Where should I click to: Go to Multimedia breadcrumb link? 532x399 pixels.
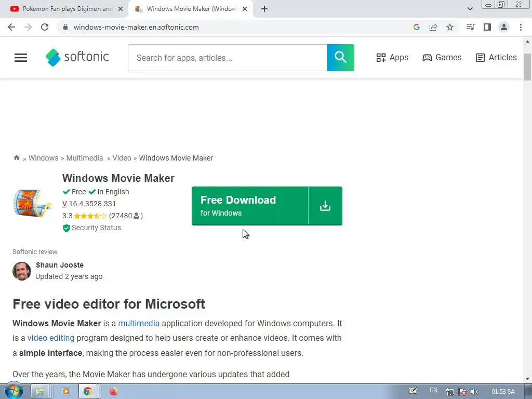85,158
